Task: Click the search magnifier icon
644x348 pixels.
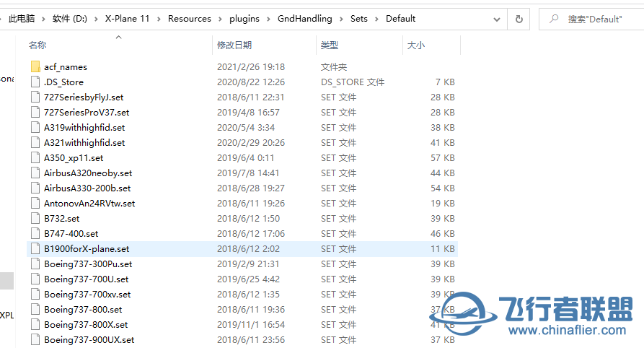Action: [x=555, y=19]
